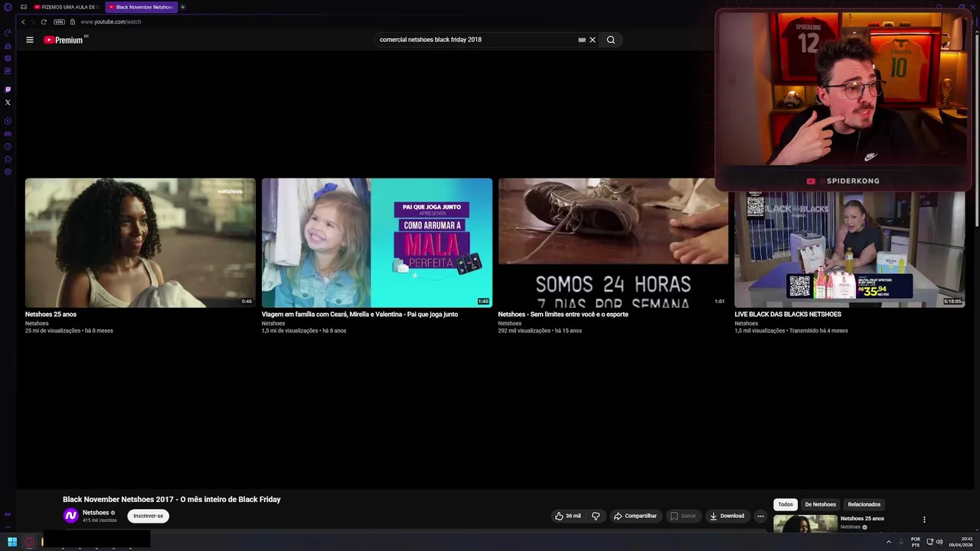
Task: Open the YouTube hamburger guide menu
Action: point(30,40)
